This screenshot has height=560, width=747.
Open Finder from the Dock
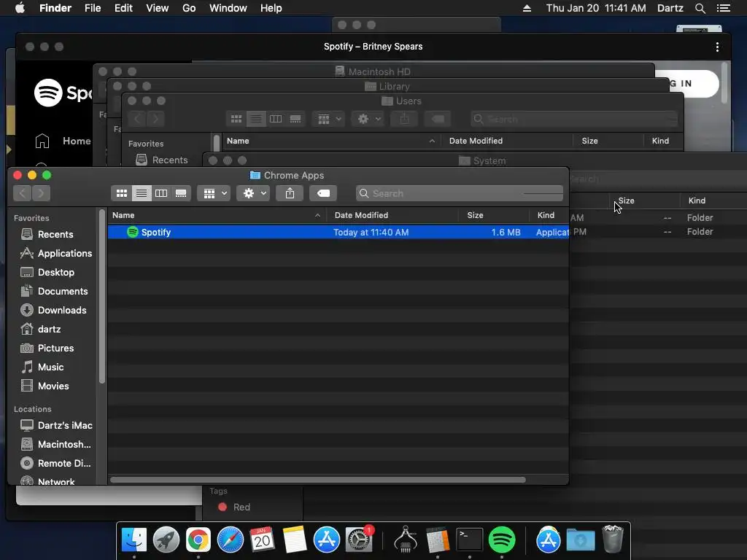(134, 540)
